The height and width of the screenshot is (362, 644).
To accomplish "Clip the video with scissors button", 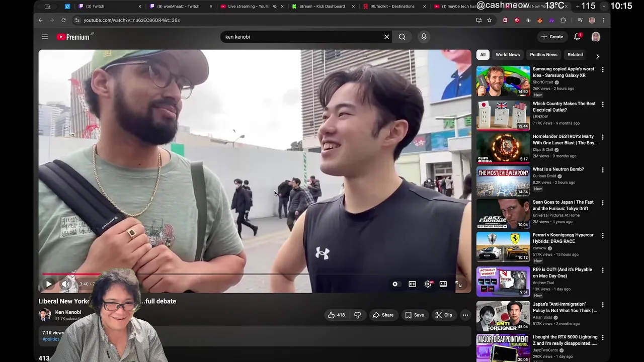I will click(443, 315).
